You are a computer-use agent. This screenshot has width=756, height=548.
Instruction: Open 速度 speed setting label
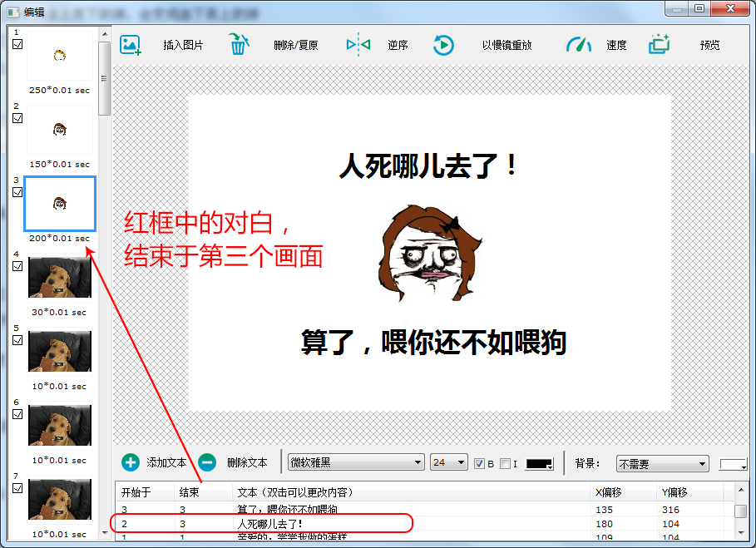click(616, 45)
